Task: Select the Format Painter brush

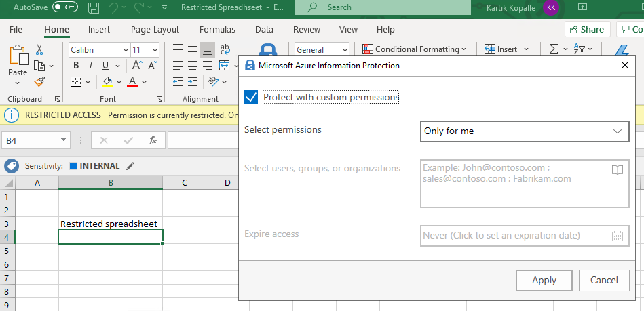Action: pos(39,82)
